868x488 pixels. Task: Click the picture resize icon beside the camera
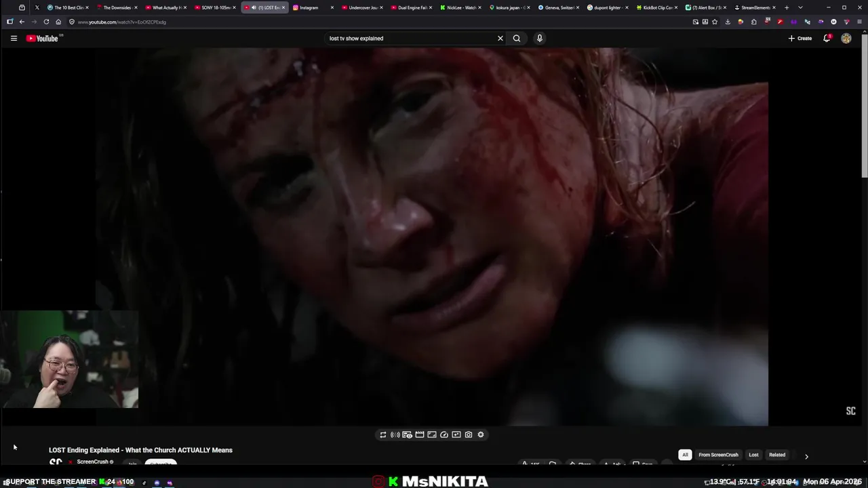(456, 435)
